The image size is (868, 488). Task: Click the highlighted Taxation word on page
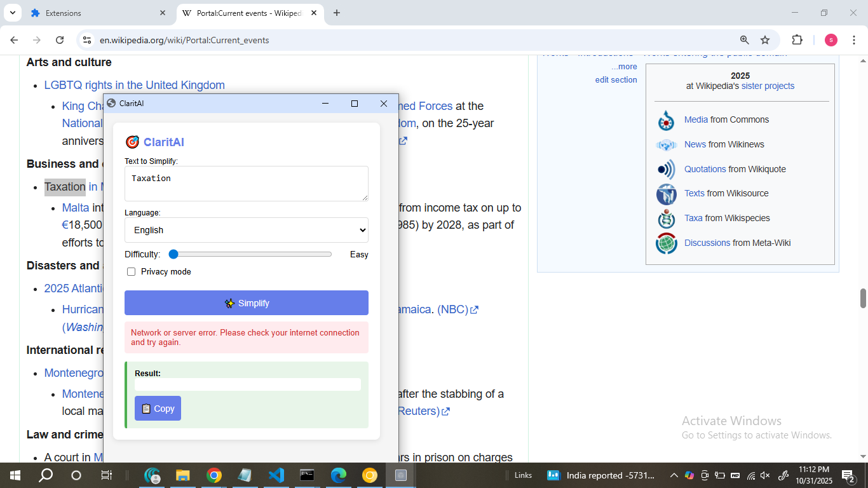(65, 187)
